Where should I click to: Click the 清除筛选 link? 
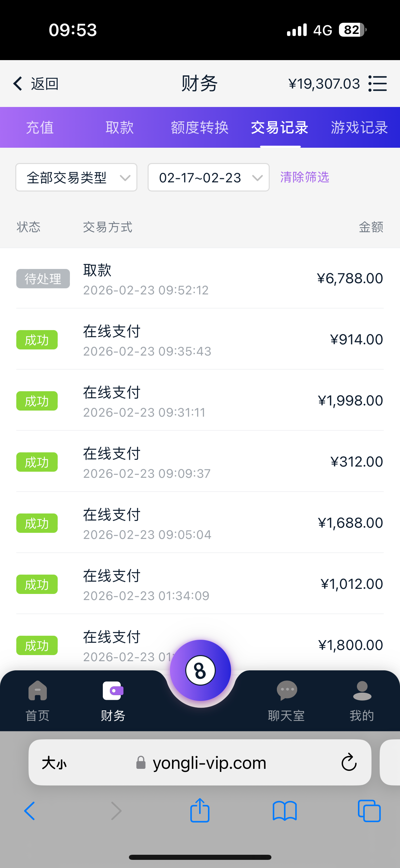point(305,177)
